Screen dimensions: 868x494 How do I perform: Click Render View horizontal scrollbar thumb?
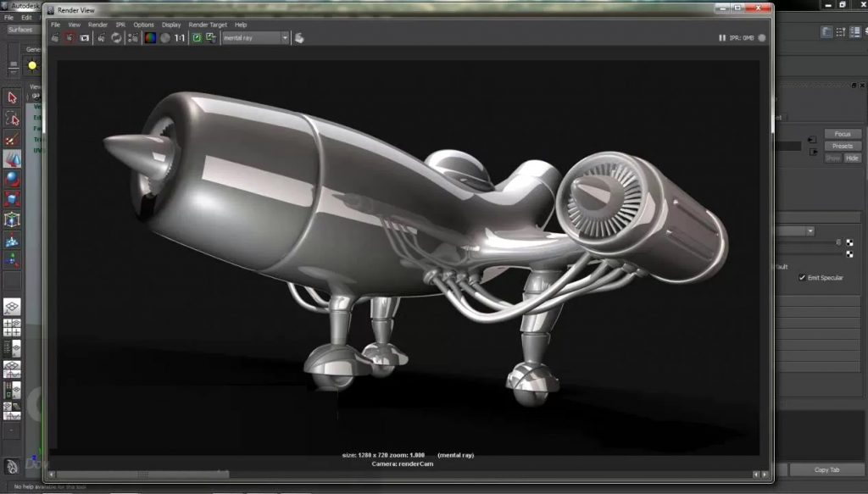click(142, 474)
